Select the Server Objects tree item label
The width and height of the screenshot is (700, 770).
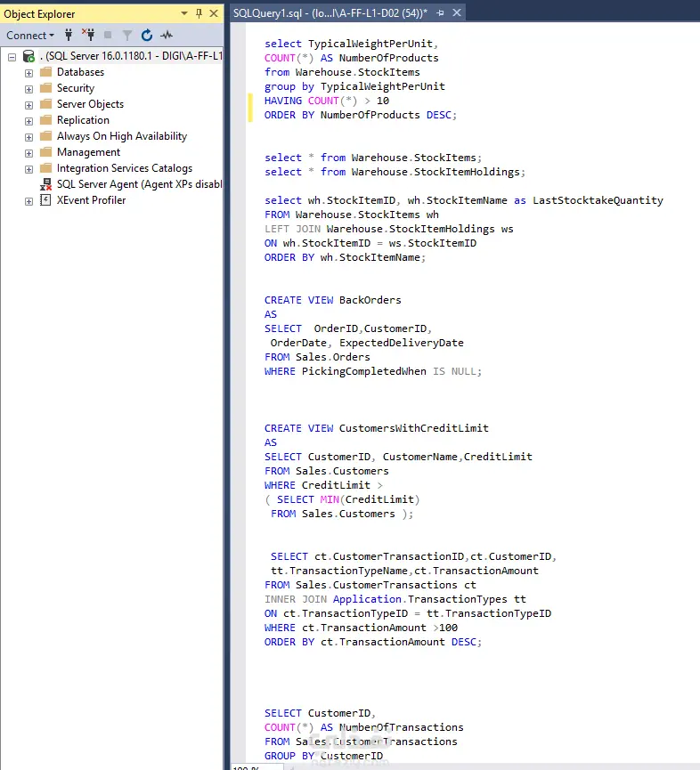(x=90, y=104)
